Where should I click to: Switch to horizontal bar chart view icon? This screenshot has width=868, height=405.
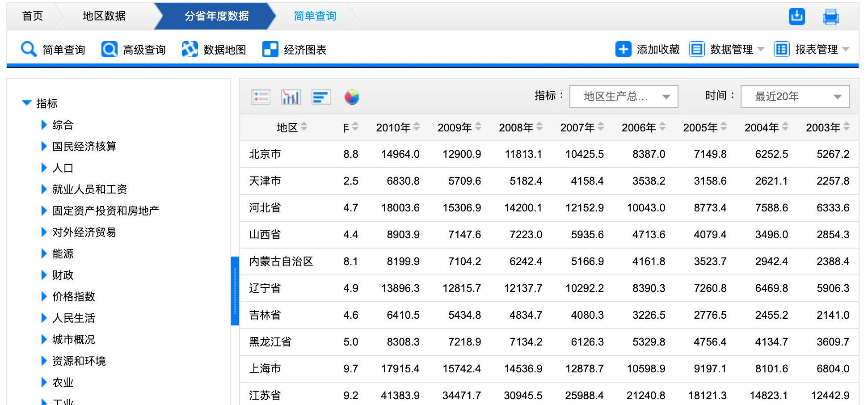[x=321, y=97]
